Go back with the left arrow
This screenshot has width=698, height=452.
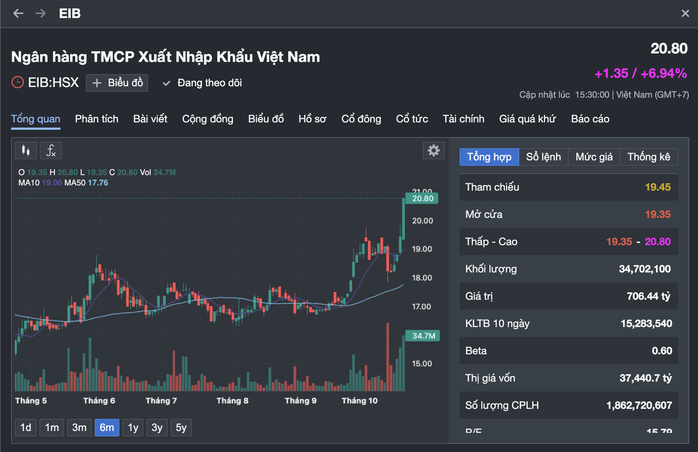click(18, 13)
